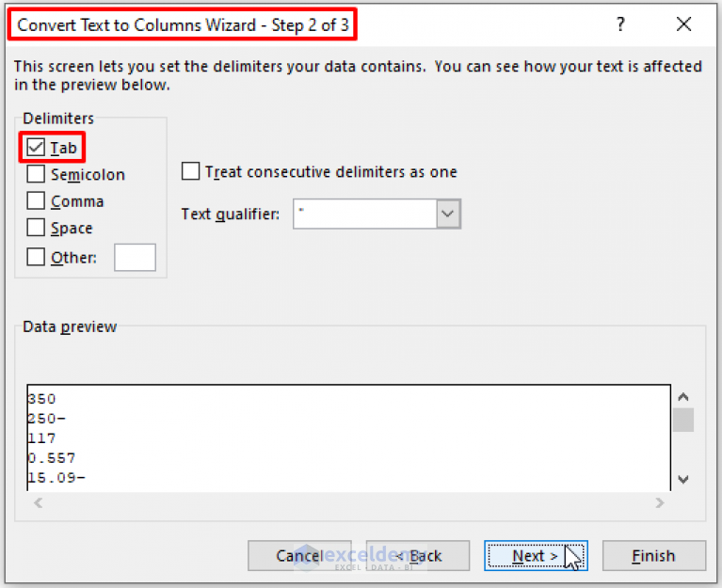This screenshot has height=588, width=722.
Task: Close the Convert Text to Columns Wizard
Action: tap(683, 24)
